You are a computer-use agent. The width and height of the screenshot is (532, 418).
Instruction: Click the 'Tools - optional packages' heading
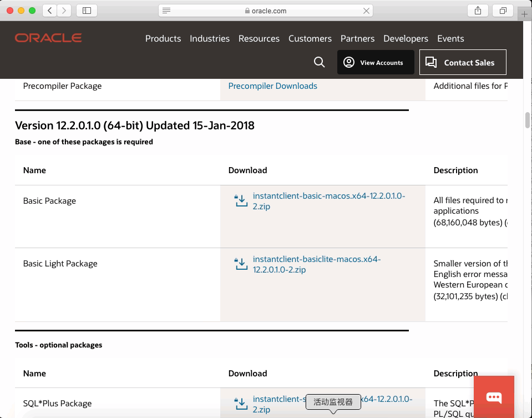(x=58, y=345)
